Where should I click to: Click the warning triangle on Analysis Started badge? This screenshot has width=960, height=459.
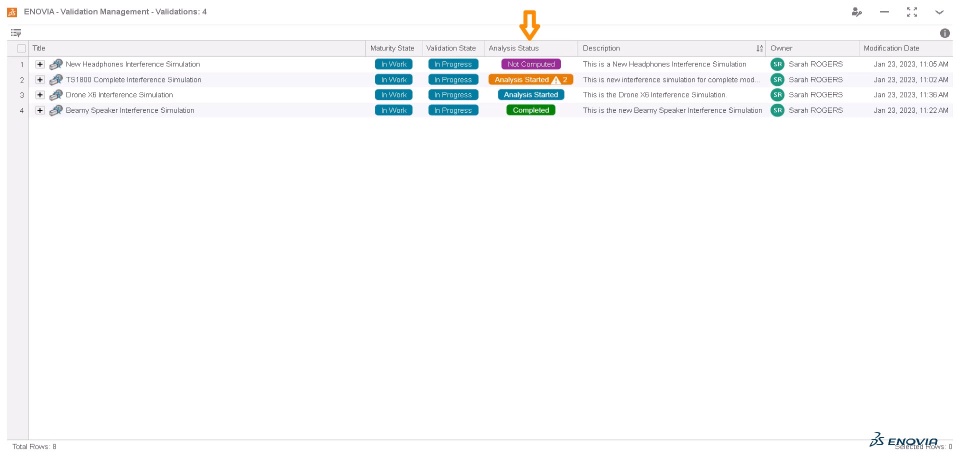tap(555, 80)
